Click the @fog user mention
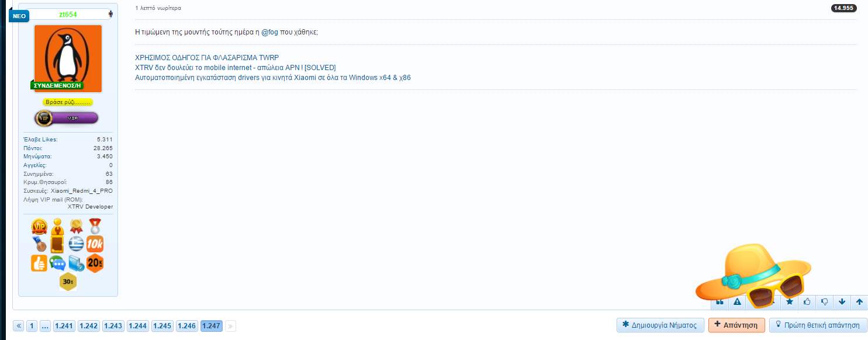868x340 pixels. tap(269, 32)
